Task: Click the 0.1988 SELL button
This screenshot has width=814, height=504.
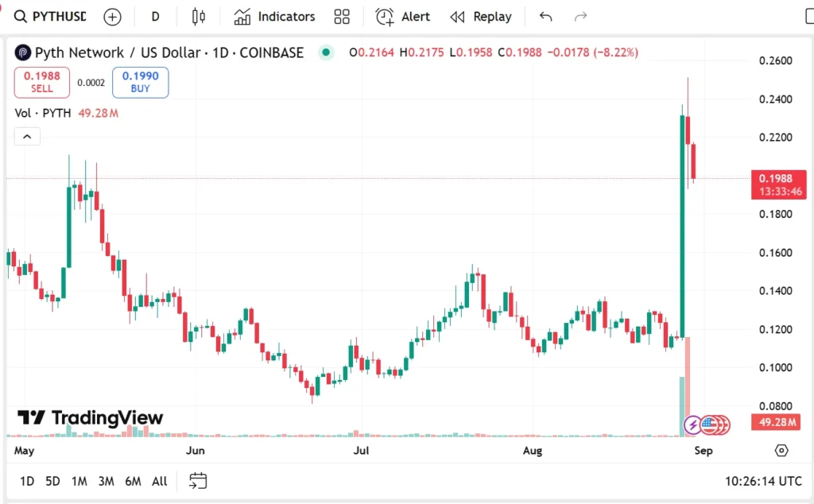Action: [x=41, y=82]
